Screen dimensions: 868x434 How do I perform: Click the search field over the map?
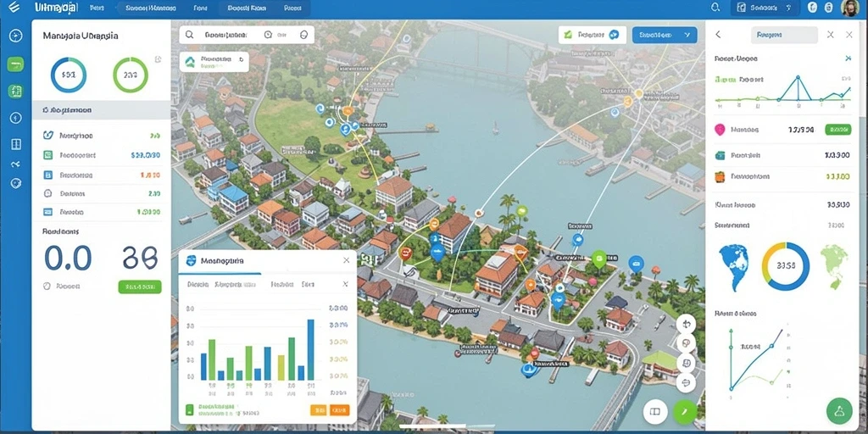click(247, 35)
